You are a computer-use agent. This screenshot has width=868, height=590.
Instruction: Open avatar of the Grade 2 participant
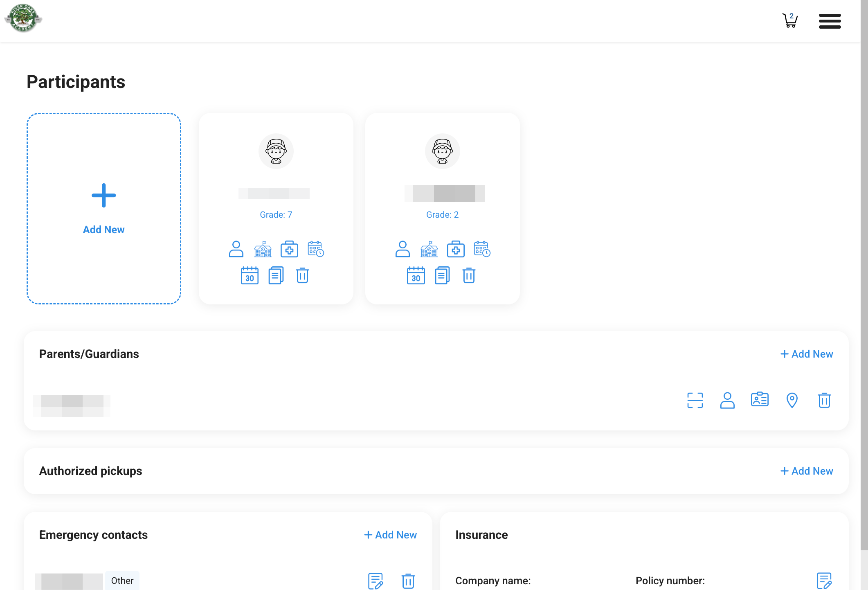pos(443,151)
